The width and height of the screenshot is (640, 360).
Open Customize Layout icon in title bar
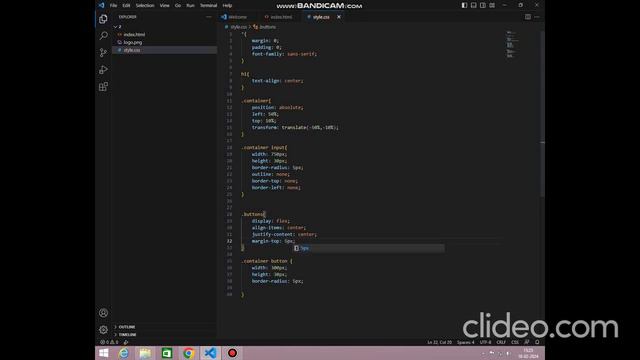[492, 5]
